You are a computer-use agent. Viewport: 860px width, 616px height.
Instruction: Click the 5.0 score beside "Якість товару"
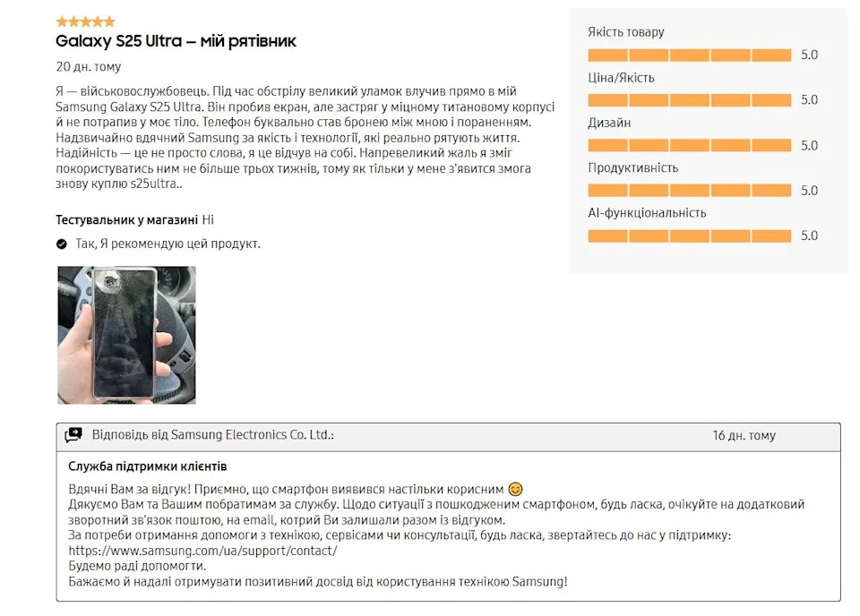coord(809,55)
